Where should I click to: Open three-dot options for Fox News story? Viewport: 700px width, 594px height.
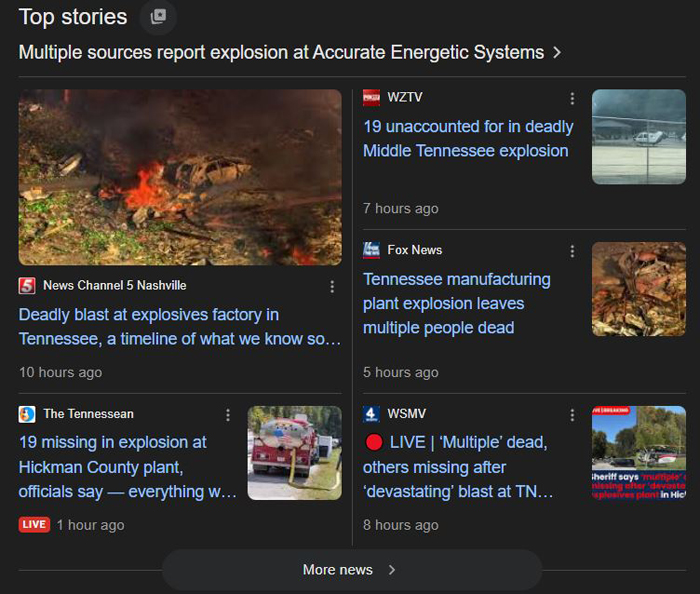tap(572, 251)
